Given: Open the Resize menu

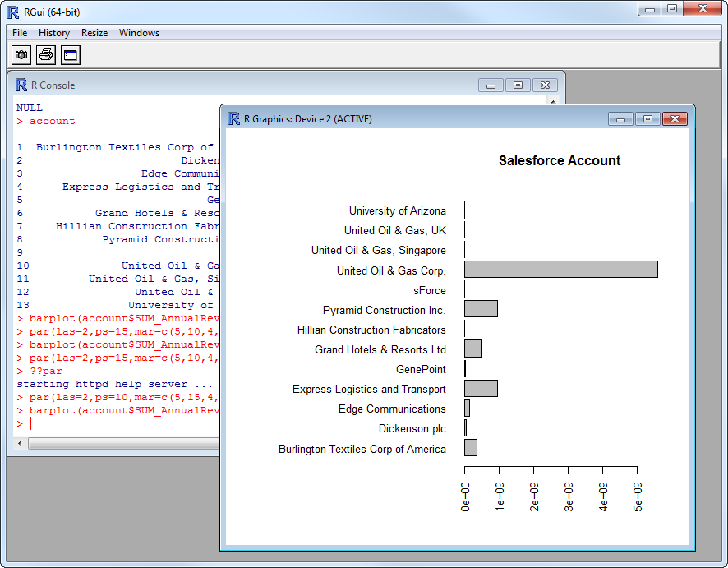Looking at the screenshot, I should 94,33.
